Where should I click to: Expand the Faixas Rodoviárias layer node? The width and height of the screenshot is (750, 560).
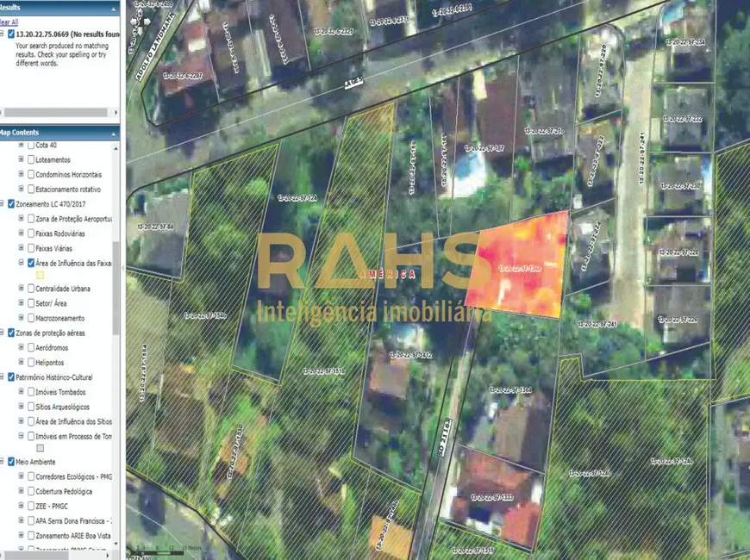click(22, 233)
